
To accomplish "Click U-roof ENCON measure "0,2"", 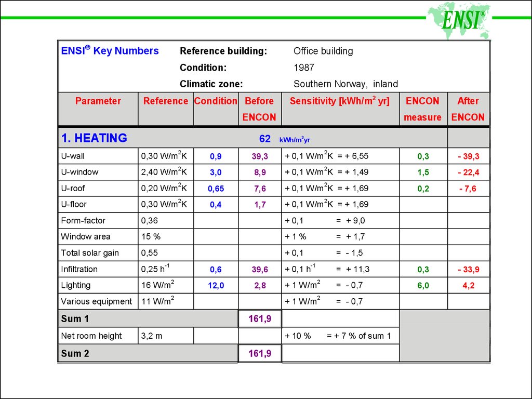I will pyautogui.click(x=423, y=189).
